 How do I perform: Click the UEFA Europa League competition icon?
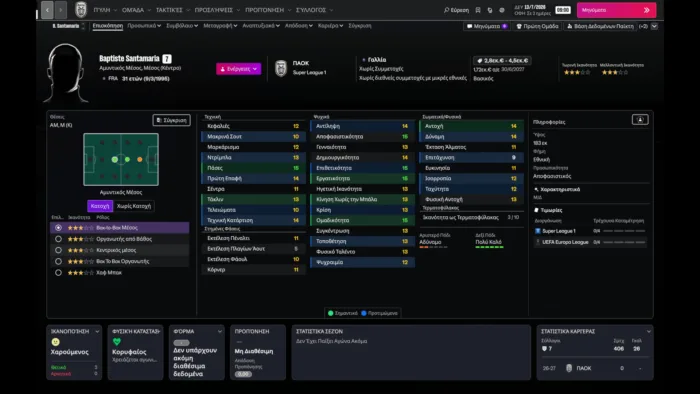click(x=538, y=242)
